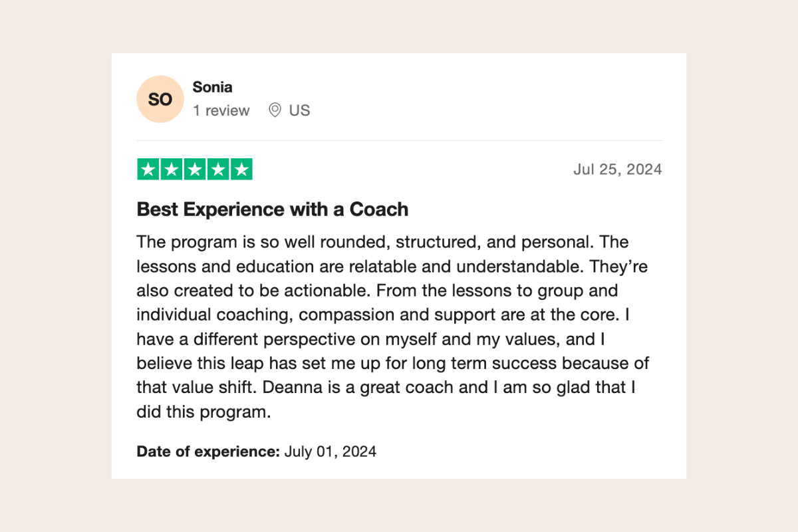Click the 'Date of experience:' label
Image resolution: width=798 pixels, height=532 pixels.
208,452
